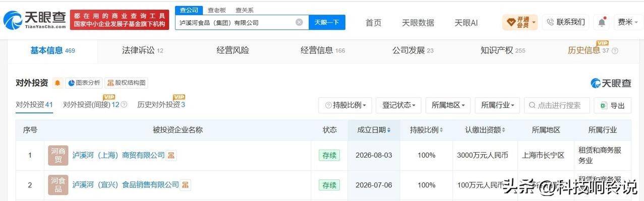Open the 登记状态 filter dropdown
Viewport: 644px width, 201px height.
[x=398, y=105]
